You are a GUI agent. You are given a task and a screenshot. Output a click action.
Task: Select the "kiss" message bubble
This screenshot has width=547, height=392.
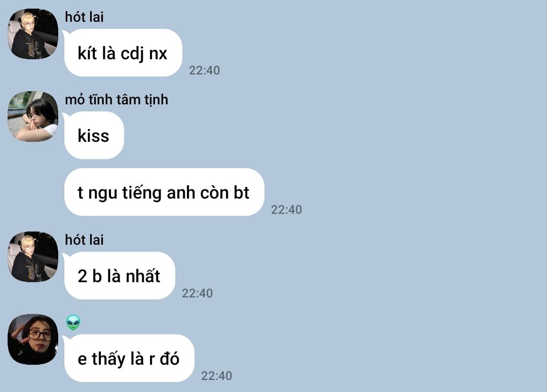(x=94, y=135)
